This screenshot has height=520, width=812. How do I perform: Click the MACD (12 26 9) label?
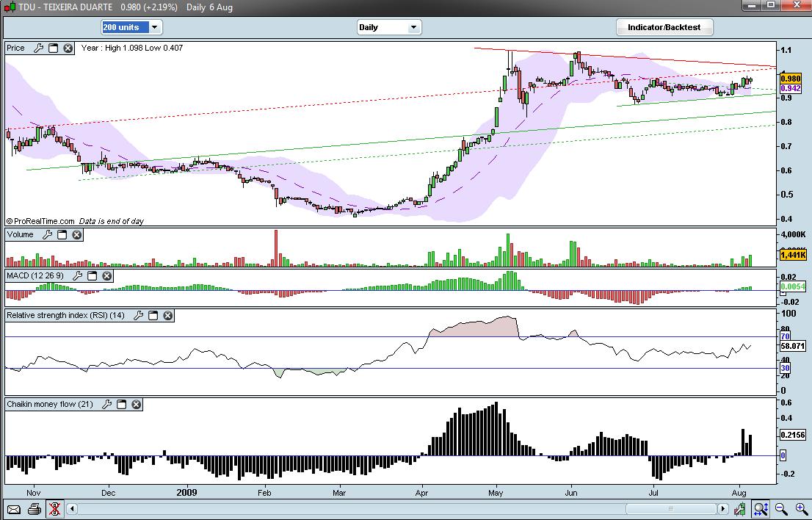35,275
